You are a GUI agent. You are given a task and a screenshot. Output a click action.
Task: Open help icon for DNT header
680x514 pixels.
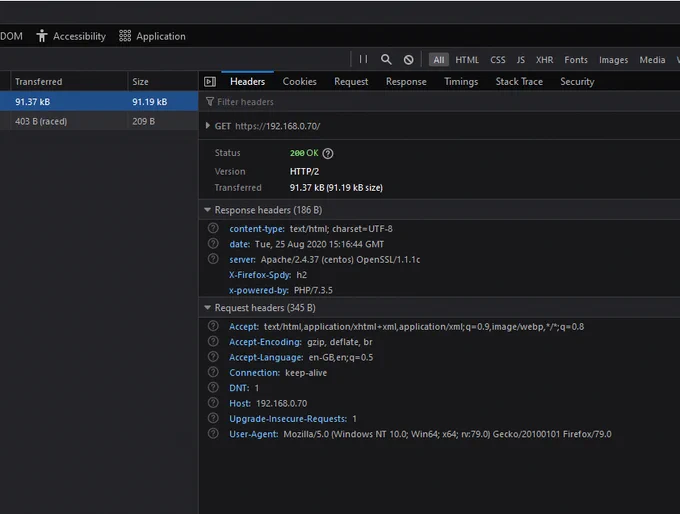213,387
